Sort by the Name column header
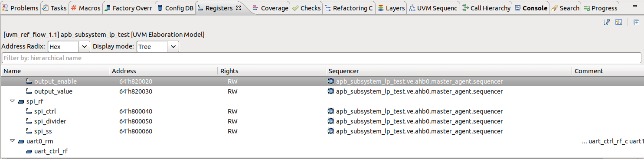Image resolution: width=644 pixels, height=159 pixels. [55, 71]
